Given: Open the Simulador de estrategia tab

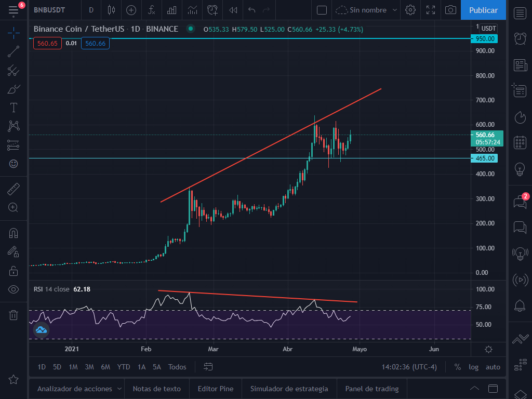Looking at the screenshot, I should (289, 389).
